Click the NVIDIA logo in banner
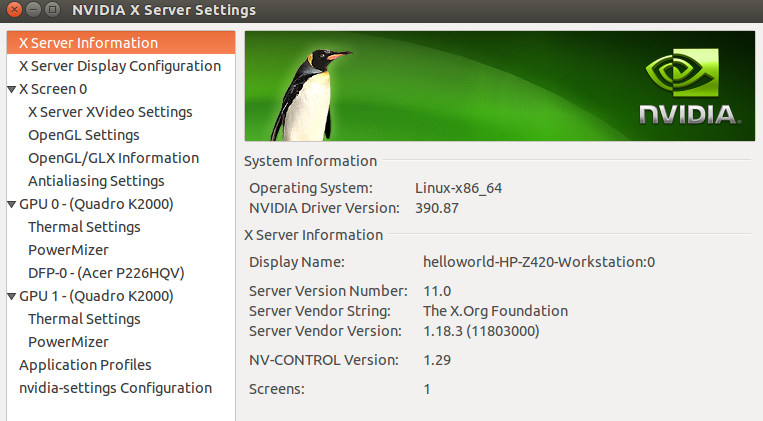 690,87
